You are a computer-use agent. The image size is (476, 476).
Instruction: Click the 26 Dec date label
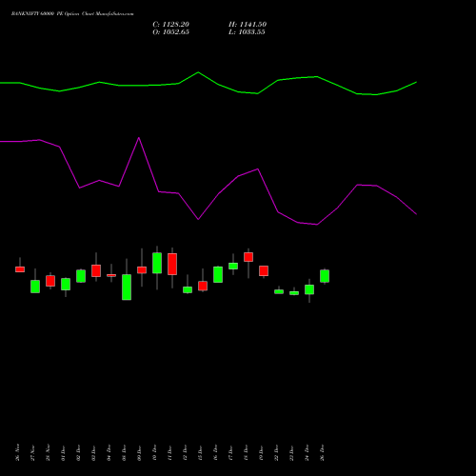322,452
